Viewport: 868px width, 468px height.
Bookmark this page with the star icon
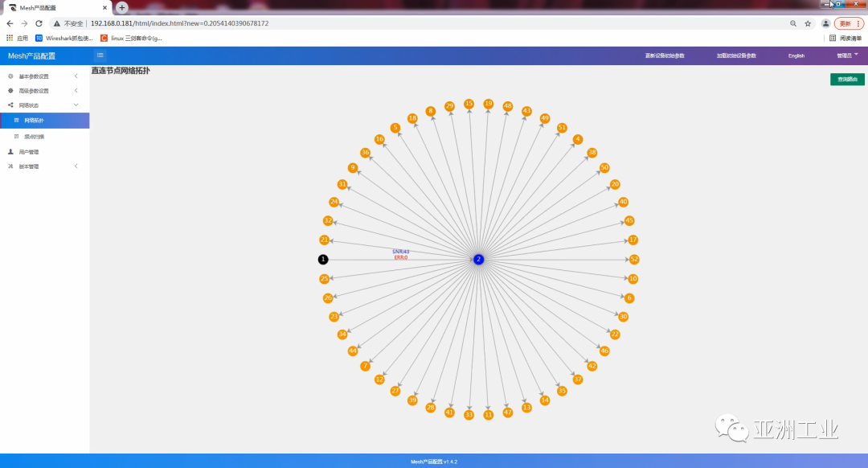[x=808, y=23]
